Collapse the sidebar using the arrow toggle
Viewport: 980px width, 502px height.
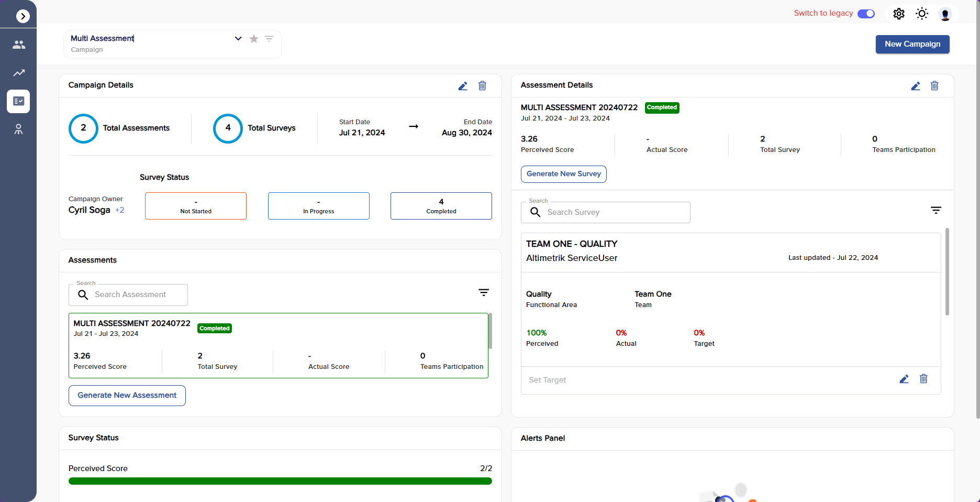pos(23,16)
